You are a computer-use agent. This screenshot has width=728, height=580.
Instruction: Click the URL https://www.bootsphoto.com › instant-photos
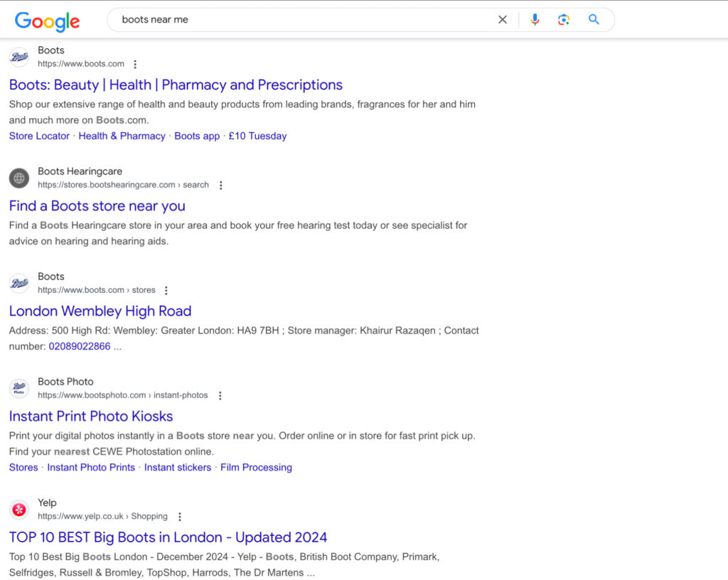(x=122, y=395)
